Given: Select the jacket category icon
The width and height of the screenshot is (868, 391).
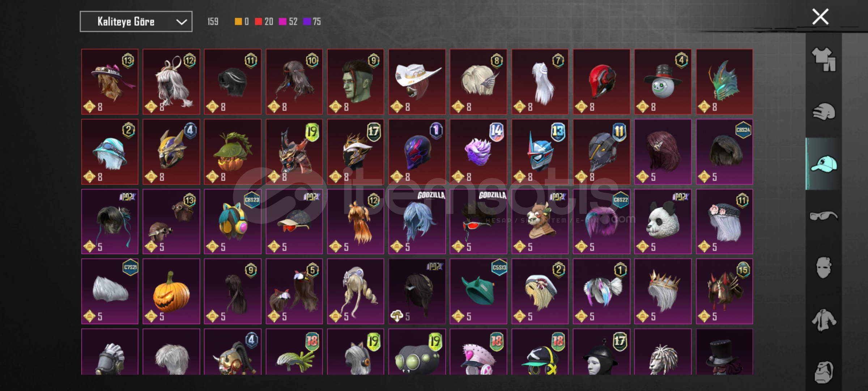Looking at the screenshot, I should click(824, 320).
